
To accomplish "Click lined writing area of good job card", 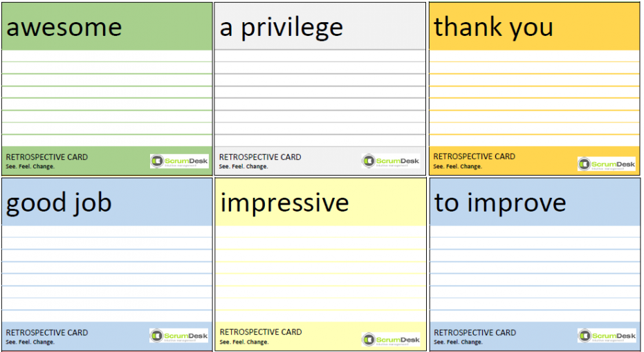I will (x=107, y=274).
